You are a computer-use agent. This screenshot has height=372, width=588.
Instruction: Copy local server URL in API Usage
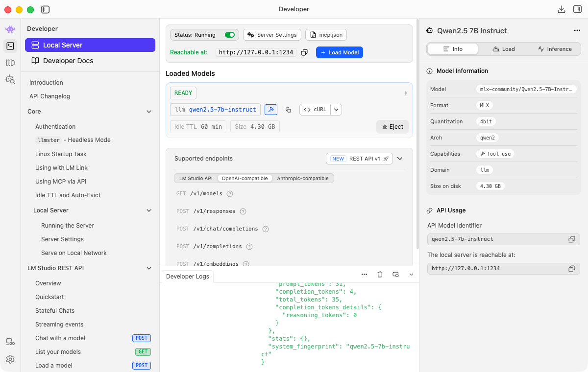(x=571, y=269)
